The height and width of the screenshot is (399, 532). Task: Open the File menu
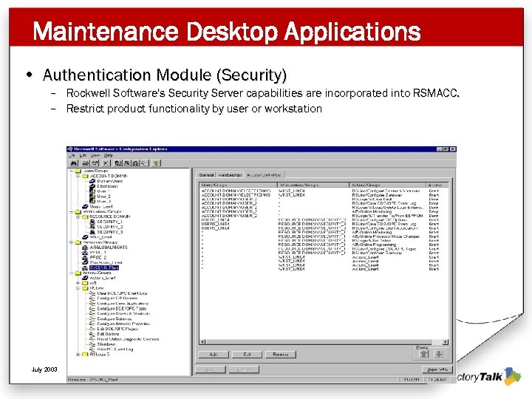pyautogui.click(x=72, y=155)
